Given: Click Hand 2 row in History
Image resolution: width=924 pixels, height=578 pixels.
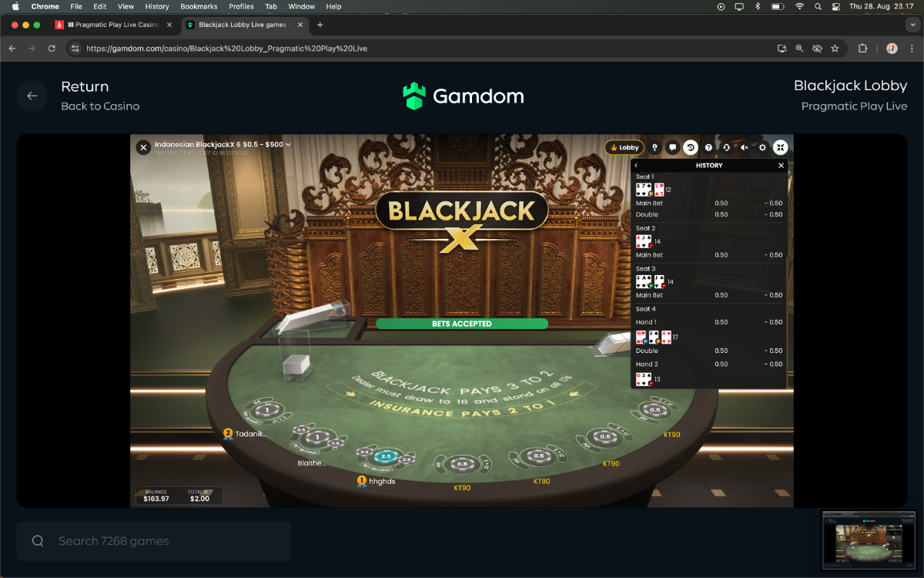Looking at the screenshot, I should coord(708,364).
